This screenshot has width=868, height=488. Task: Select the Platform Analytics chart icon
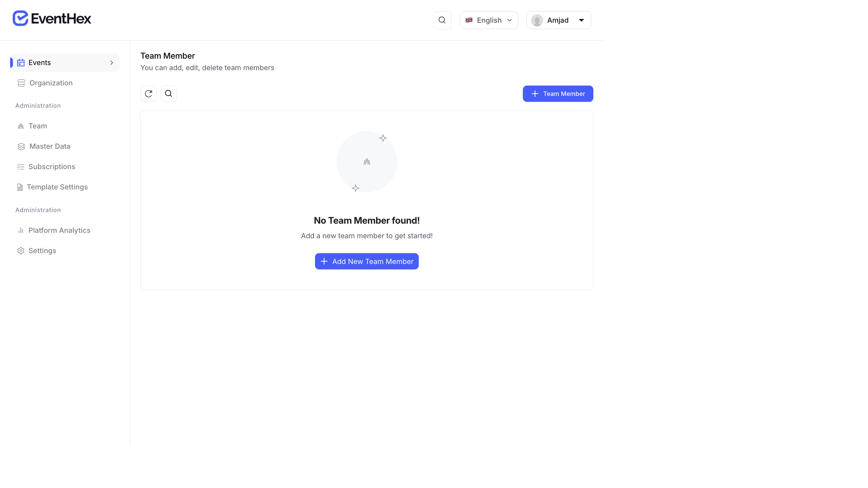pyautogui.click(x=21, y=230)
